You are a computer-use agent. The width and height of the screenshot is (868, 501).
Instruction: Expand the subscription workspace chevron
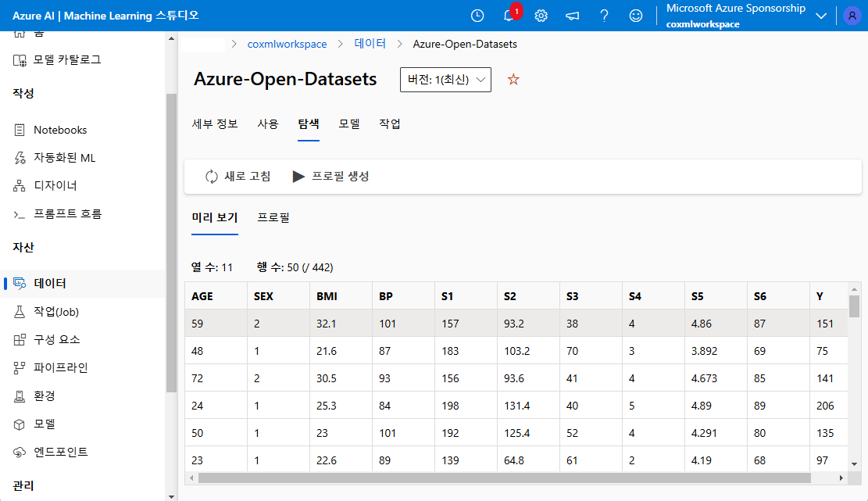[821, 16]
